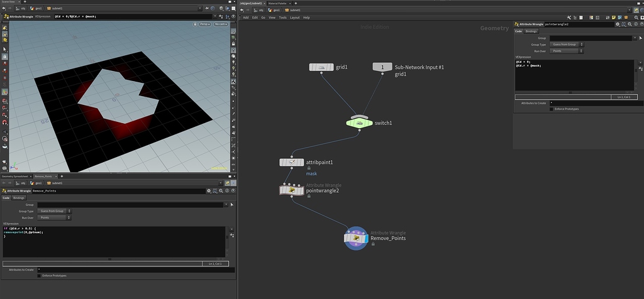Open the Geometry Spreadsheet tab
644x299 pixels.
[x=16, y=177]
